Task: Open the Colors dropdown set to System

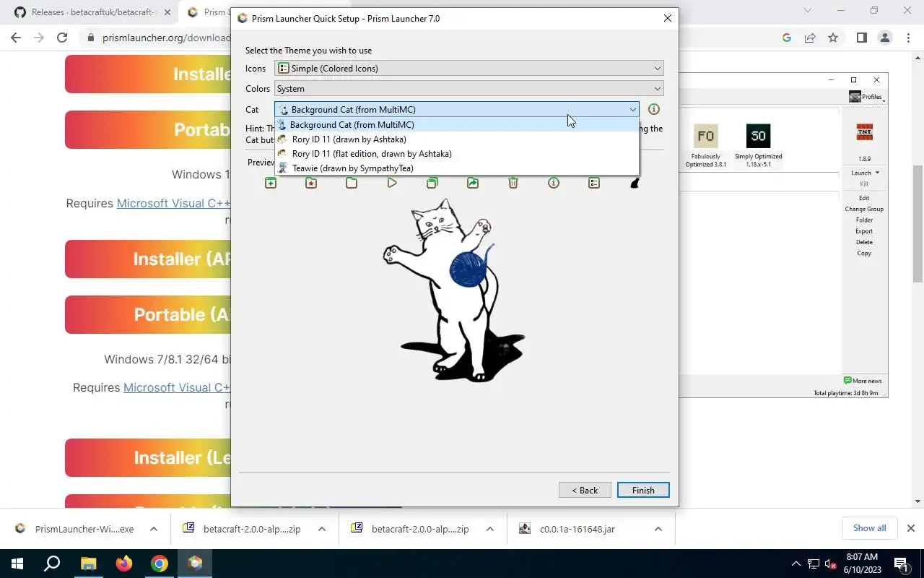Action: (x=468, y=88)
